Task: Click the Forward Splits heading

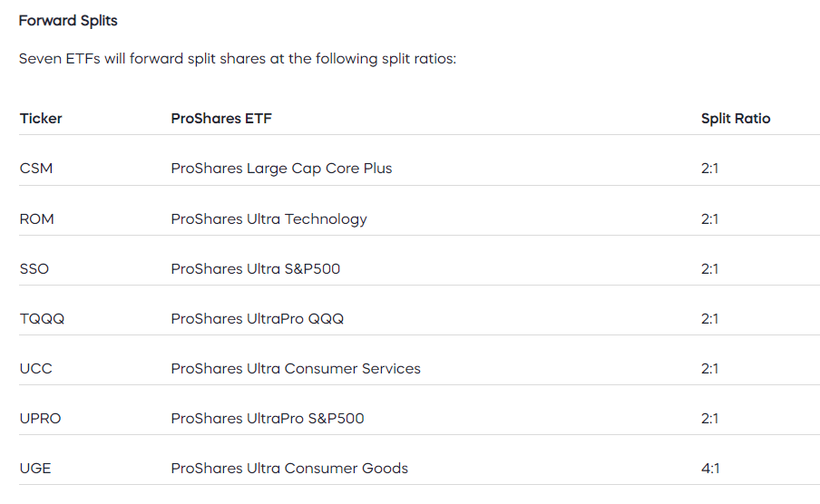Action: 68,21
